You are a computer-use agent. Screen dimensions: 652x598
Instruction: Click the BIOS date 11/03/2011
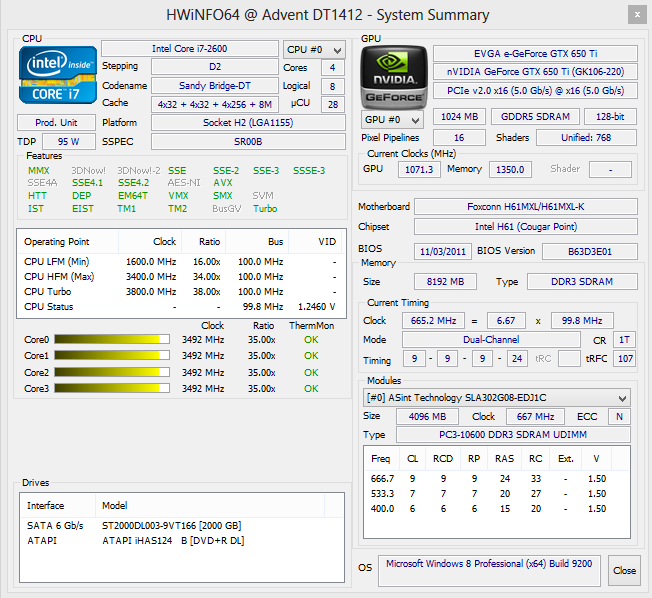[x=443, y=252]
